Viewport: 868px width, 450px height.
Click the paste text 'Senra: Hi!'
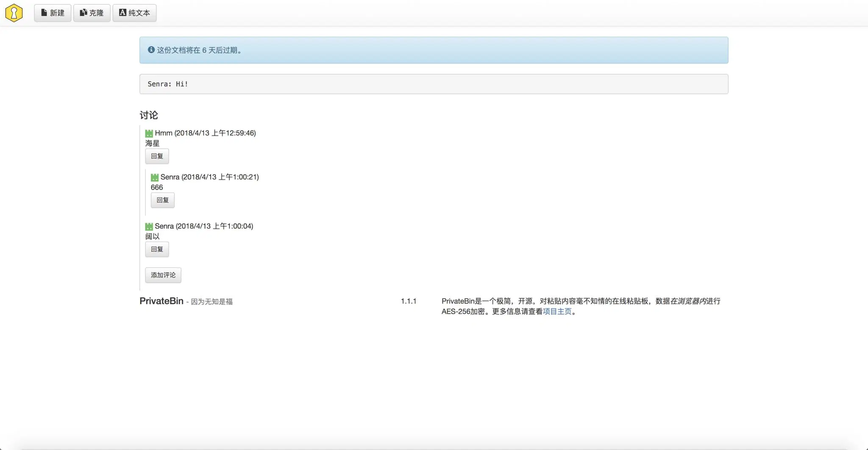point(168,84)
